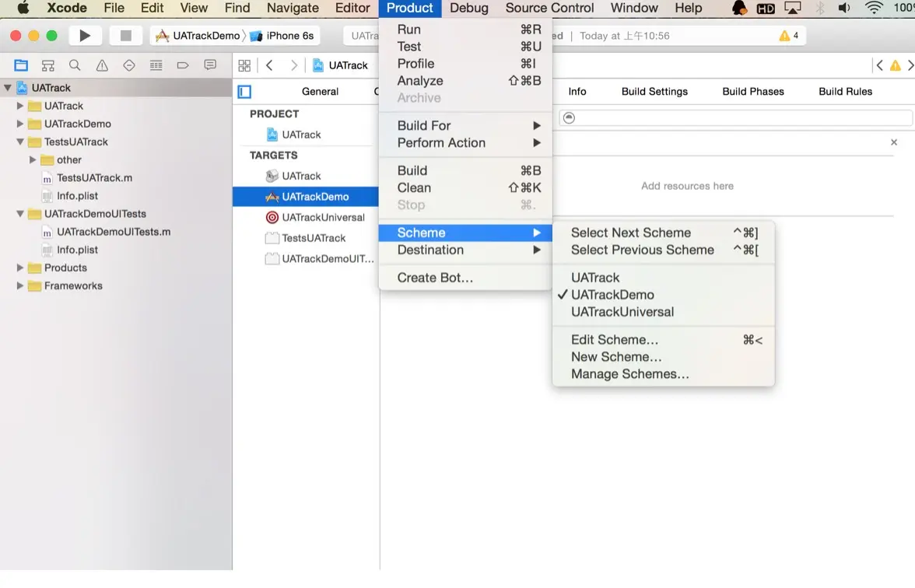
Task: Click the AirPlay display icon in menu bar
Action: click(x=792, y=8)
